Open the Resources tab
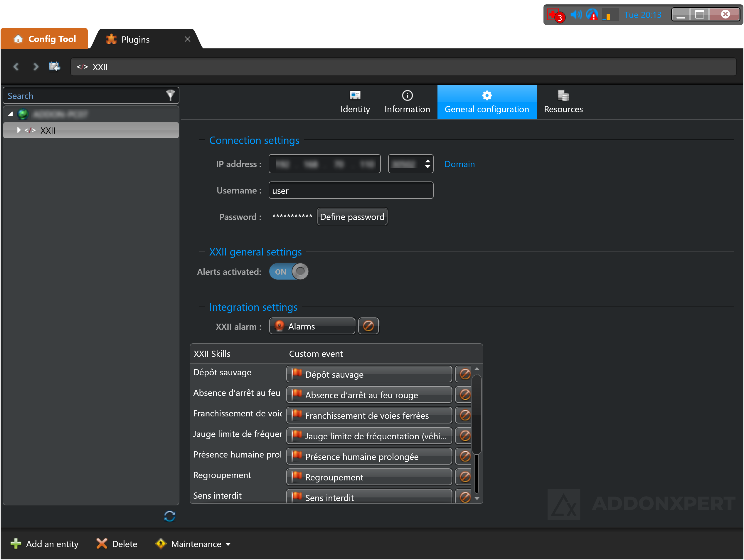The image size is (744, 560). 563,102
